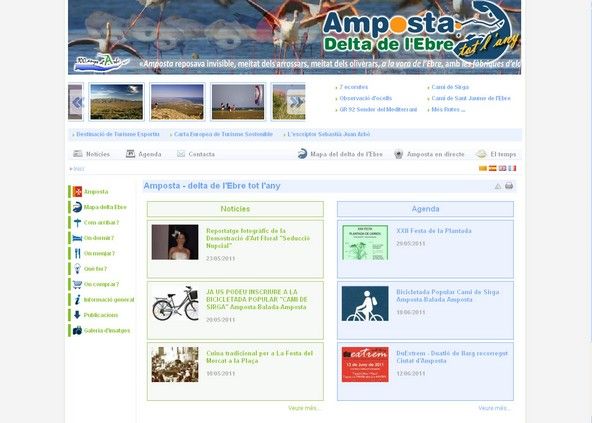Click the left double-arrow of the photo carousel
This screenshot has height=423, width=592.
(77, 102)
